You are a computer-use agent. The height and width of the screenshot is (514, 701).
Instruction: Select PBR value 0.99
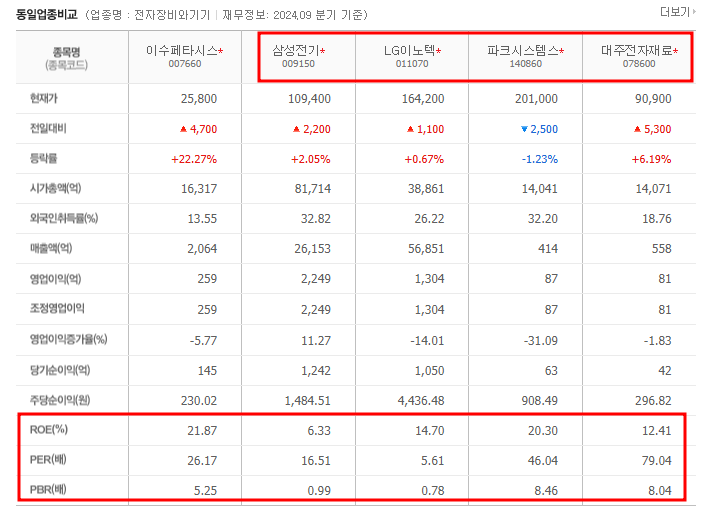[319, 491]
